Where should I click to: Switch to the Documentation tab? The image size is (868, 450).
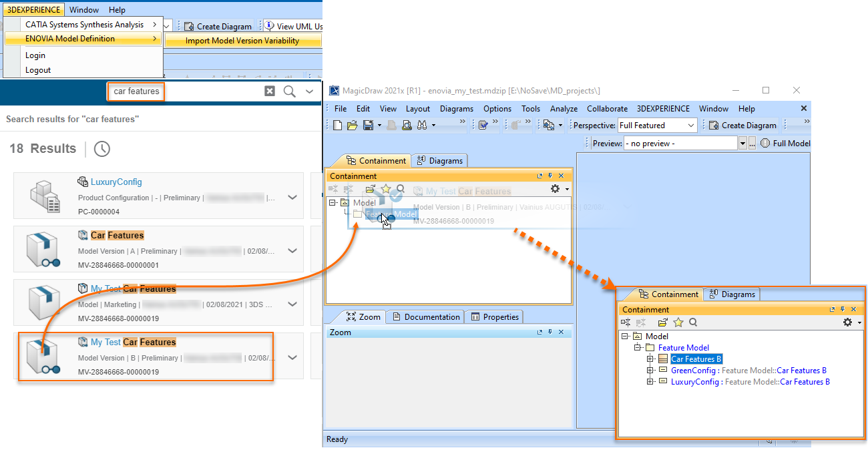pos(426,317)
